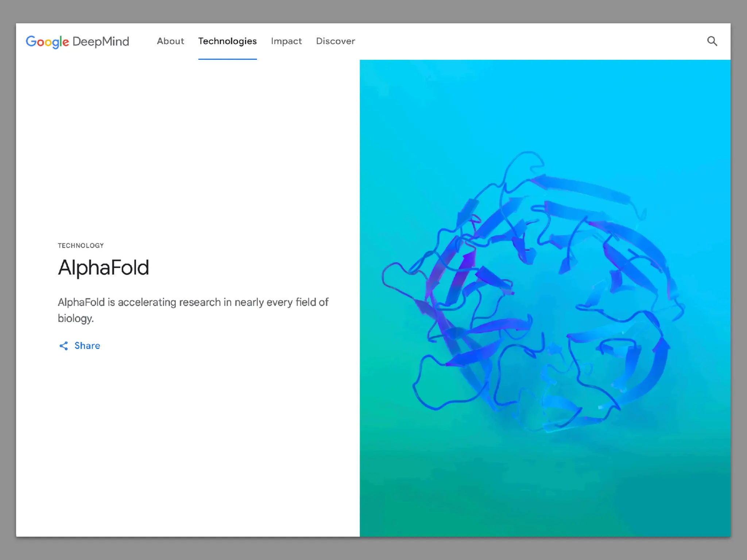Viewport: 747px width, 560px height.
Task: Click the share icon beside Share
Action: [63, 346]
